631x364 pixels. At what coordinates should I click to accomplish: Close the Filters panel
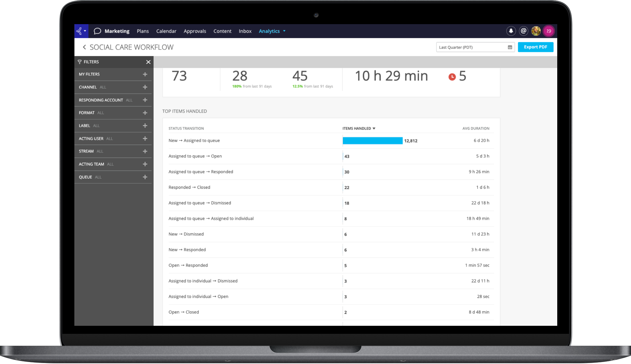click(148, 62)
